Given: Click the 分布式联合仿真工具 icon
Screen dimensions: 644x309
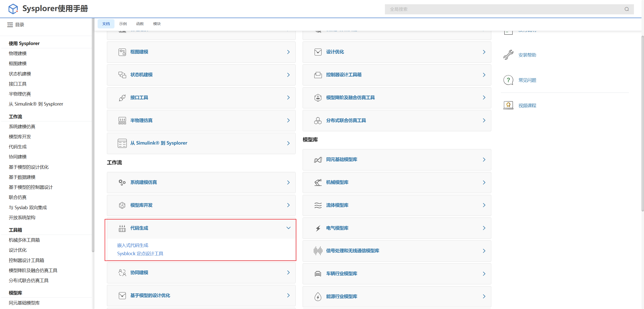Looking at the screenshot, I should point(318,121).
